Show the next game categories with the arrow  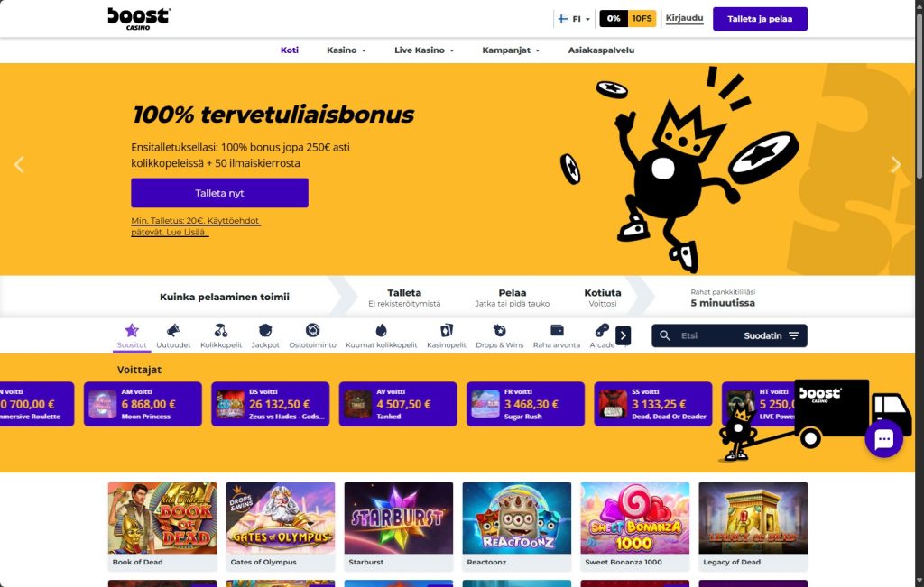[623, 335]
